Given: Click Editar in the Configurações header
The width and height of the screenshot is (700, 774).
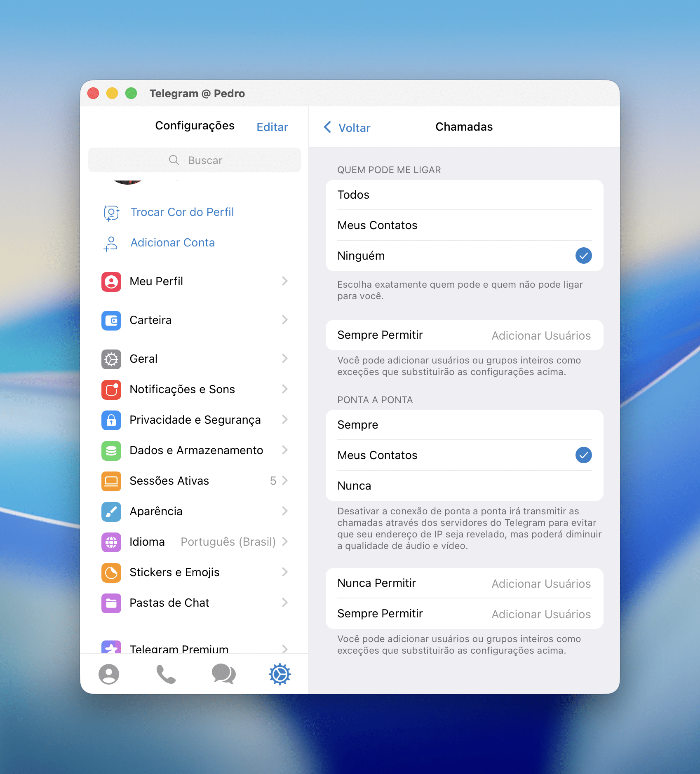Looking at the screenshot, I should (x=272, y=127).
